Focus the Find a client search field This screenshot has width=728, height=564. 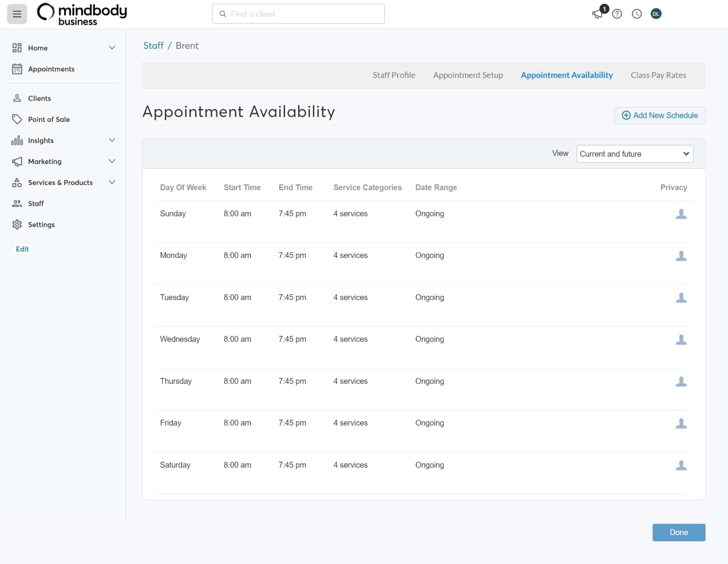click(298, 14)
